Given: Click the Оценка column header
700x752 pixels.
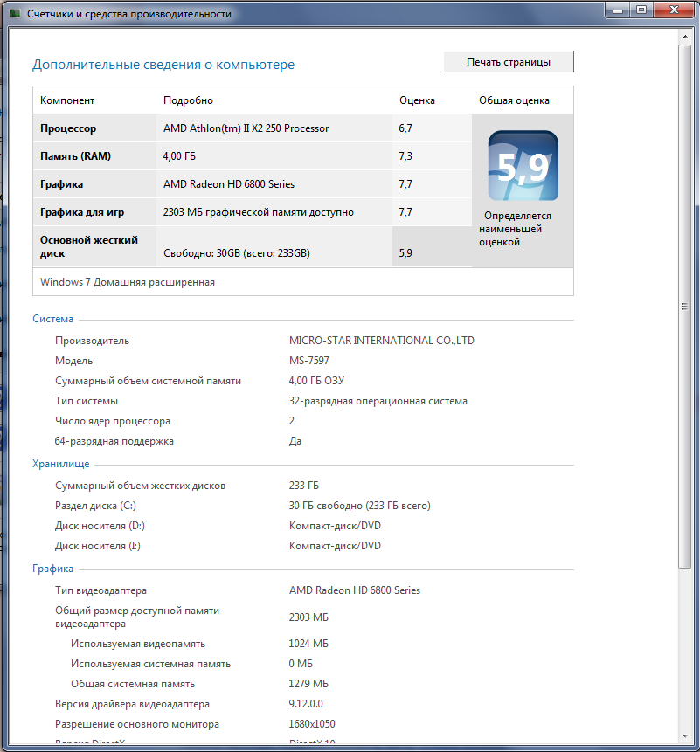Looking at the screenshot, I should pyautogui.click(x=417, y=100).
